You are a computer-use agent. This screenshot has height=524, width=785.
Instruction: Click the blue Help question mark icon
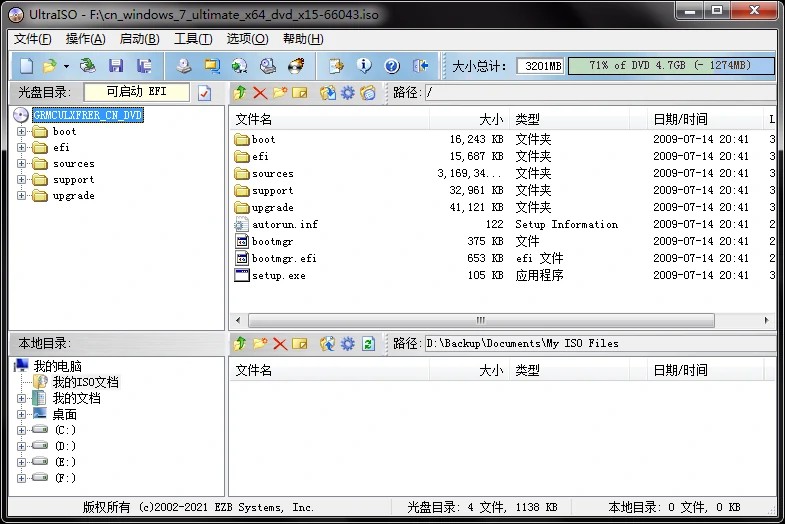click(392, 66)
